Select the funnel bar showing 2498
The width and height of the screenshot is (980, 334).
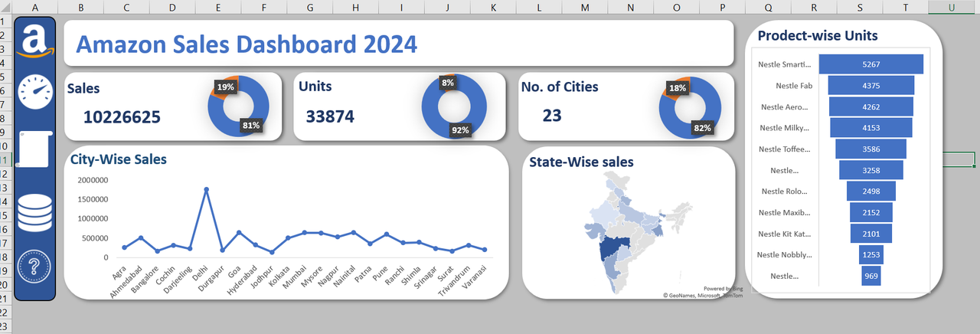(x=871, y=191)
